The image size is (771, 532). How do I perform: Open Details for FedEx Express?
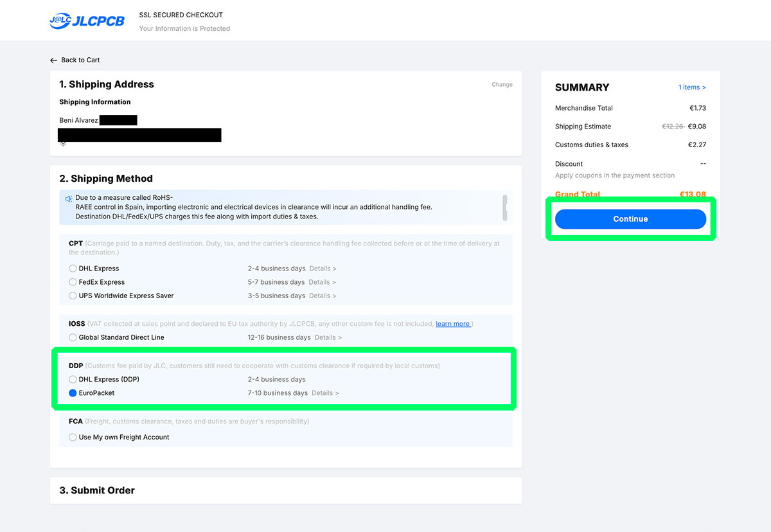coord(322,282)
